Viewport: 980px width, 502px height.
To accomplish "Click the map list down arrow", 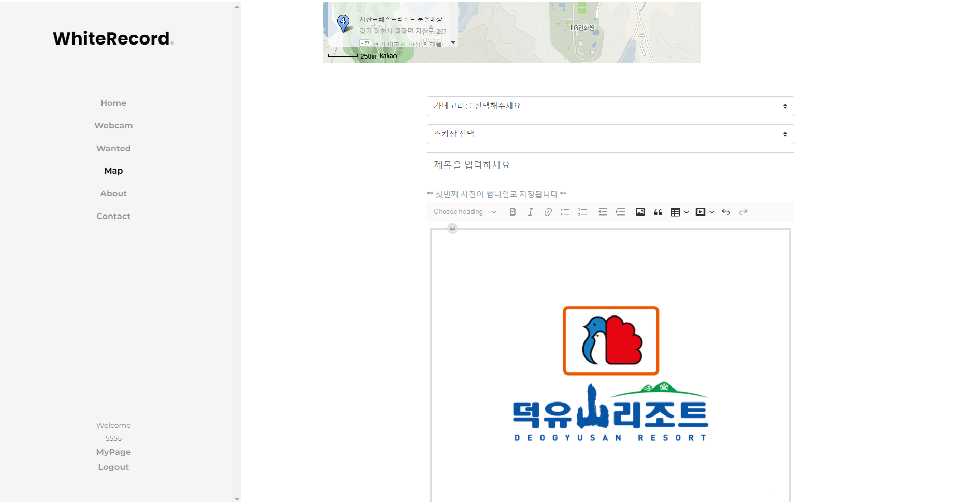I will 454,42.
